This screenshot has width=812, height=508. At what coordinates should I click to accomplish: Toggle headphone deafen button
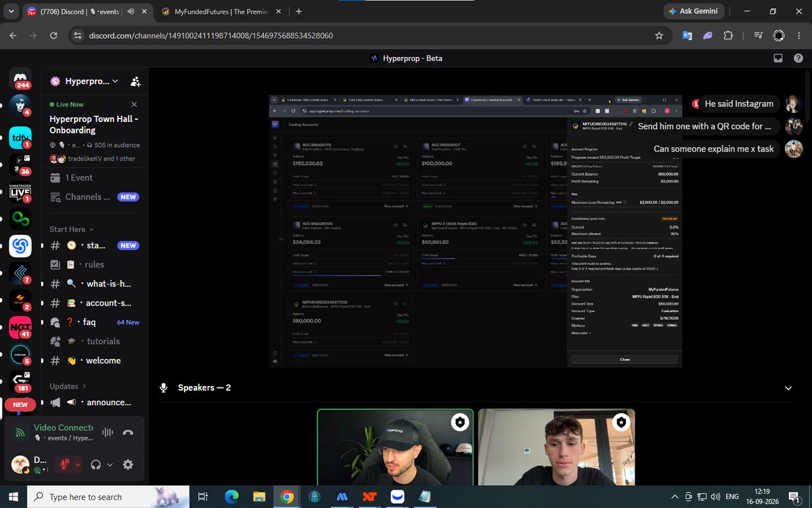(x=96, y=465)
